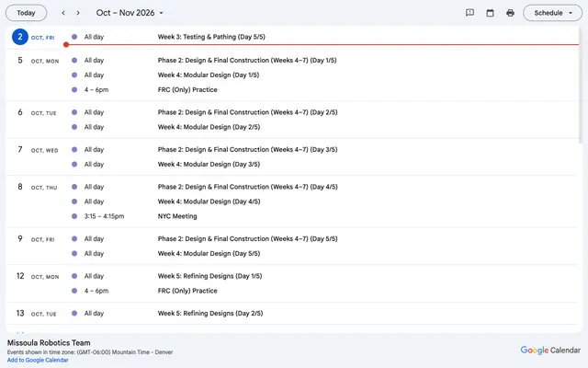Viewport: 588px width, 368px height.
Task: Select date 13 Oct, Tue
Action: [x=20, y=313]
